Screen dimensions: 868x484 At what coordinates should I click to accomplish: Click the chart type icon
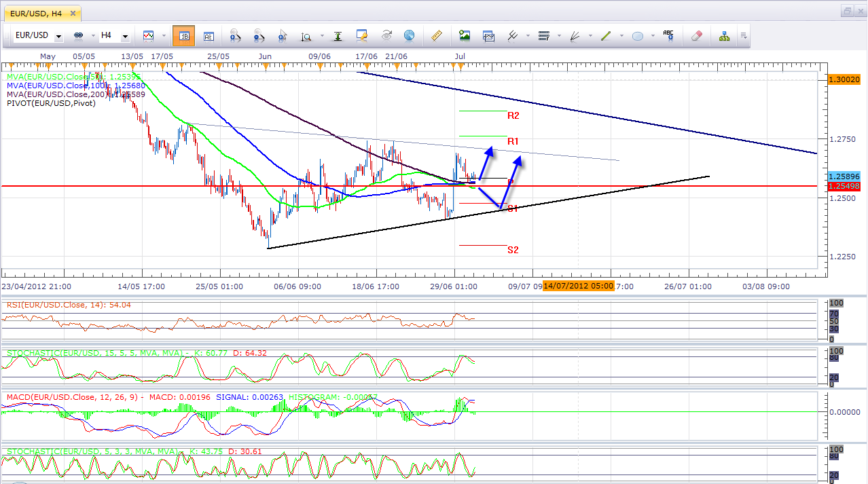(148, 35)
